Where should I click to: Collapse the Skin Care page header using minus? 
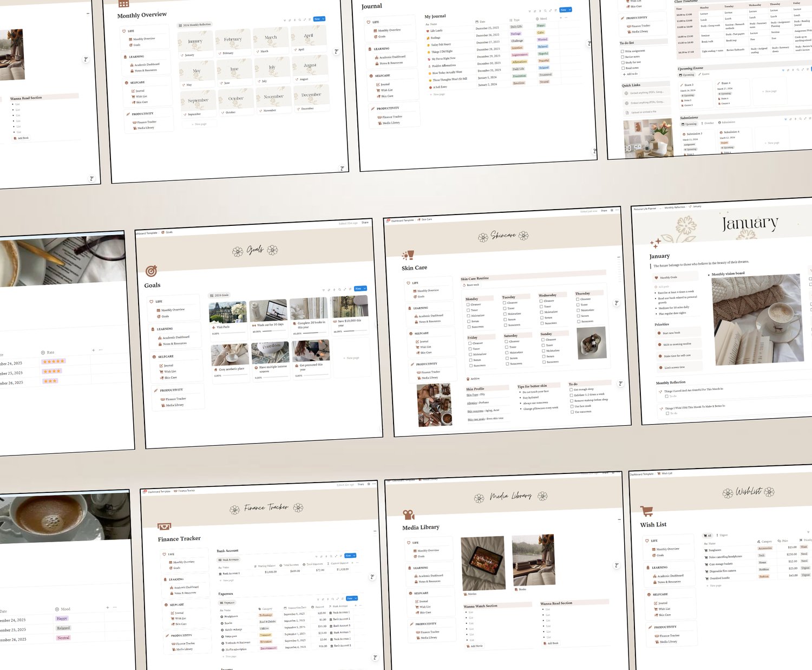tap(619, 257)
